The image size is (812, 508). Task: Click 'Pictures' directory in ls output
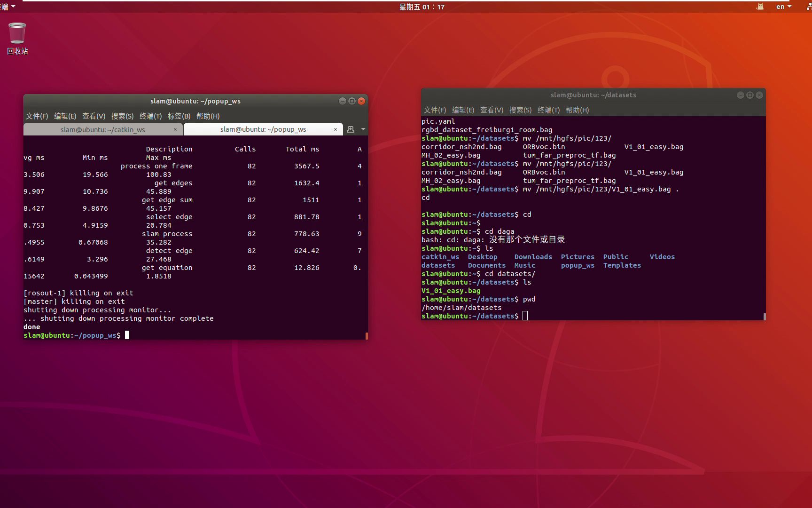[x=578, y=257]
